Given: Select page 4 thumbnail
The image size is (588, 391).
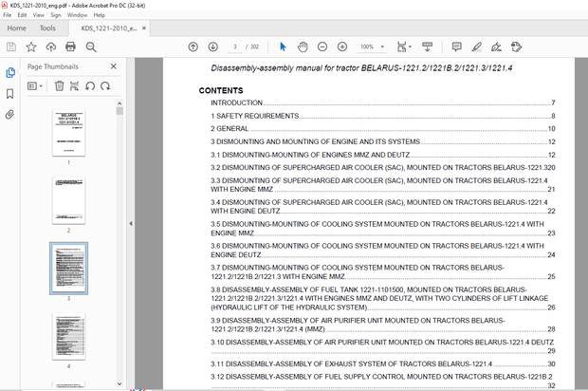Looking at the screenshot, I should click(68, 337).
